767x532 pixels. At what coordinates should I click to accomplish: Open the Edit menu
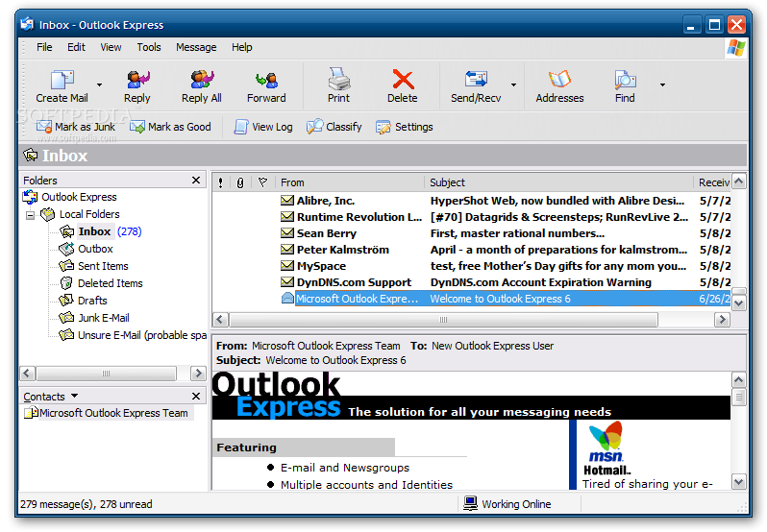76,47
